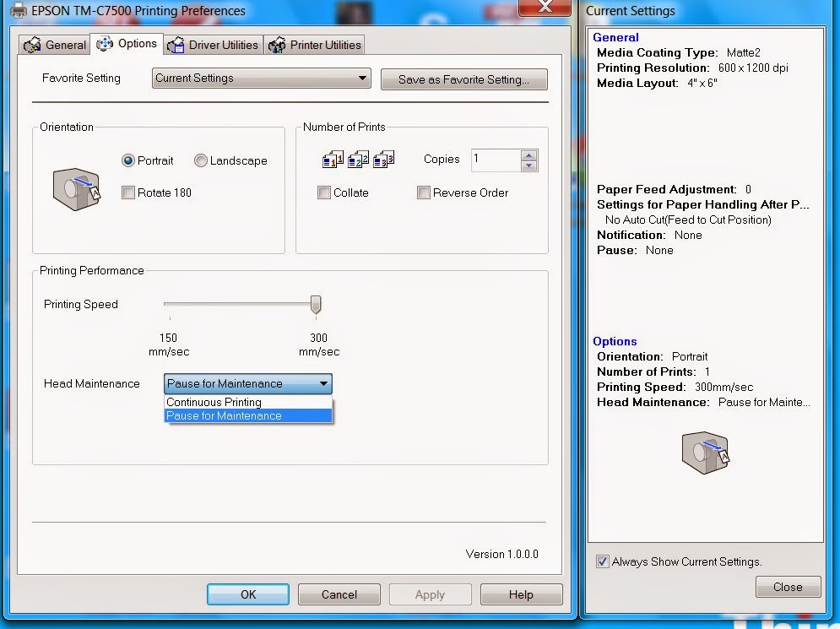Choose Continuous Printing from the list
This screenshot has height=629, width=840.
point(248,403)
